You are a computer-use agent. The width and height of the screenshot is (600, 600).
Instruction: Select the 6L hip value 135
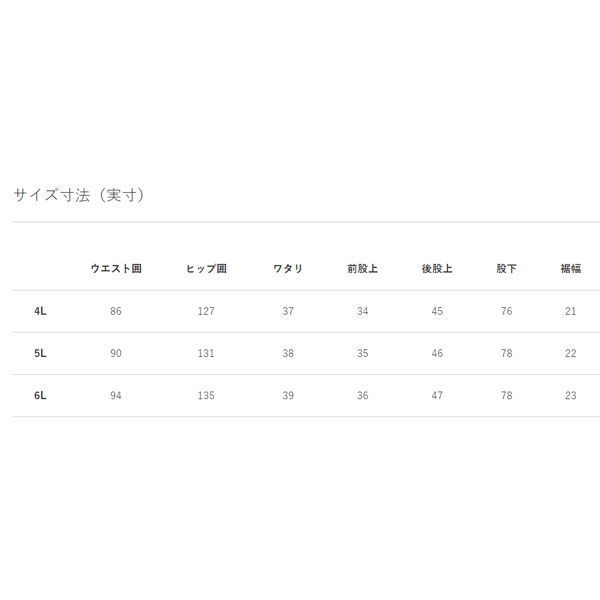click(x=206, y=395)
